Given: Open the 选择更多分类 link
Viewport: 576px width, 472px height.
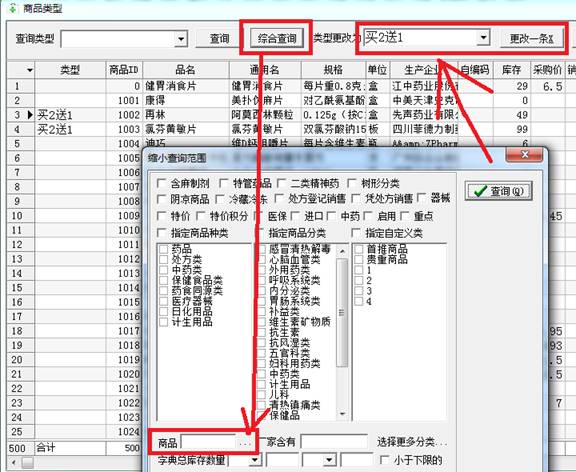Looking at the screenshot, I should [412, 442].
